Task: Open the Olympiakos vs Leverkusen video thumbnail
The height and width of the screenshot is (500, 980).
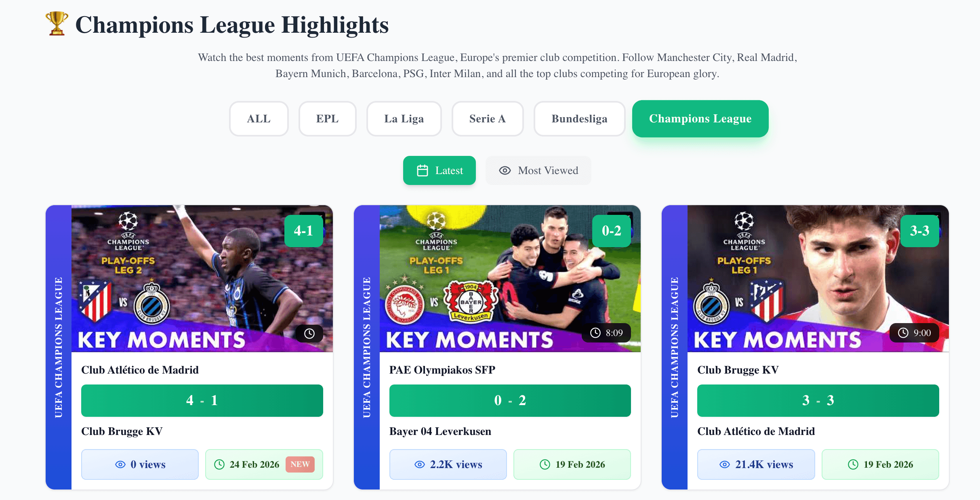Action: pos(510,279)
